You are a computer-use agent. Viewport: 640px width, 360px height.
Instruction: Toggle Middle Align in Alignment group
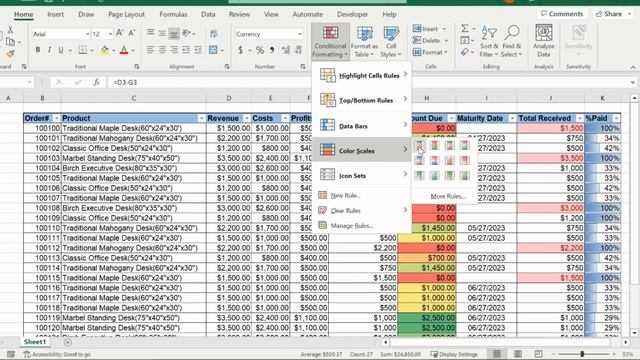click(x=162, y=33)
